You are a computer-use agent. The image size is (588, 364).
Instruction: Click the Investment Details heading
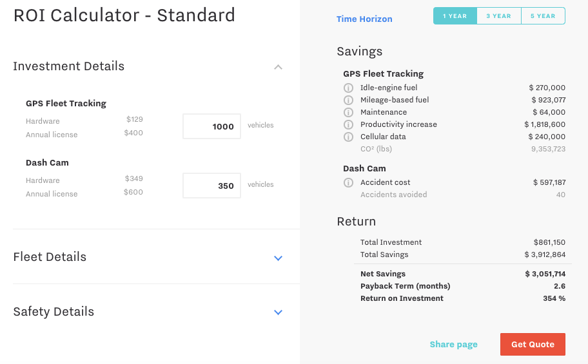tap(68, 66)
